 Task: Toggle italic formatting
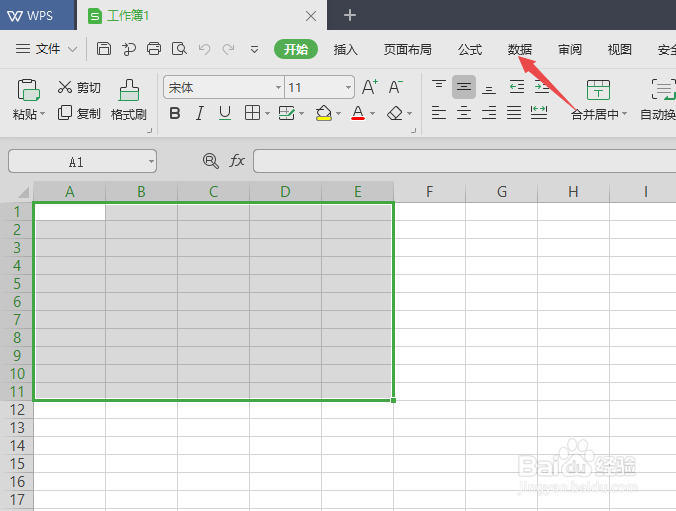tap(200, 113)
